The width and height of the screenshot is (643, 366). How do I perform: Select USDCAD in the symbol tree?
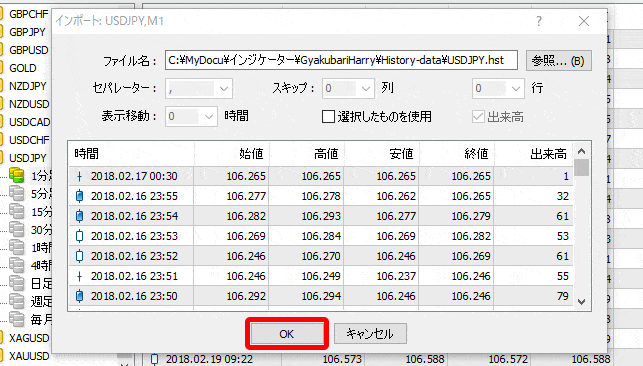[x=30, y=122]
